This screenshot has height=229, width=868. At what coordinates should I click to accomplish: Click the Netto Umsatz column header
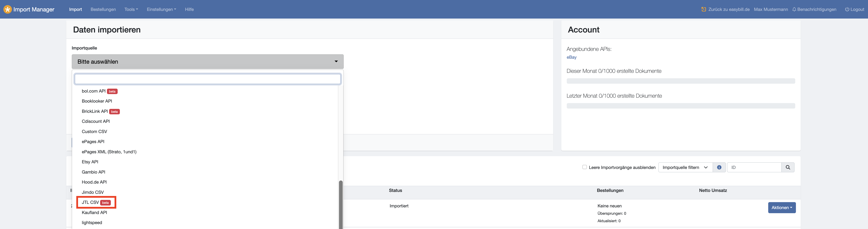[x=713, y=191]
